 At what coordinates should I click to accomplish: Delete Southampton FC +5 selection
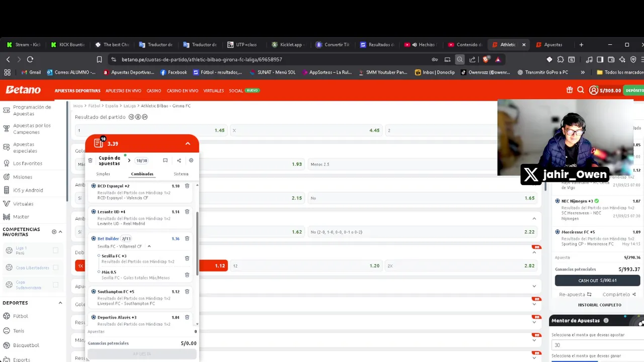[x=187, y=292]
